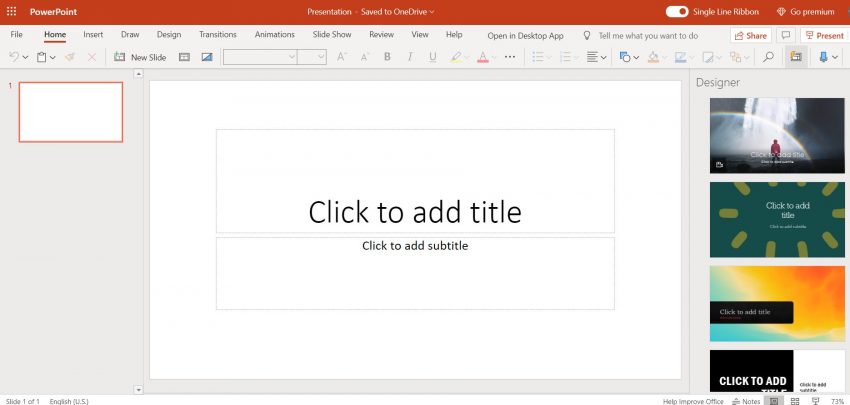
Task: Click the Increase Font Size icon
Action: 342,57
